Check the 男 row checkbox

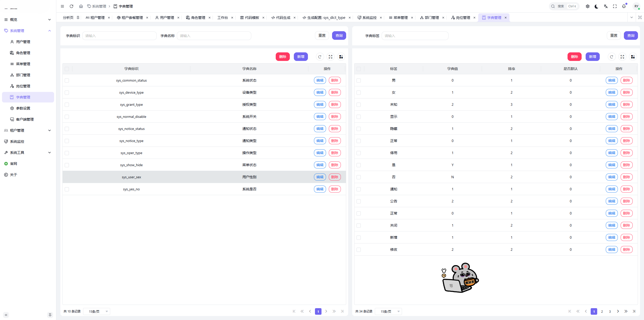coord(358,80)
